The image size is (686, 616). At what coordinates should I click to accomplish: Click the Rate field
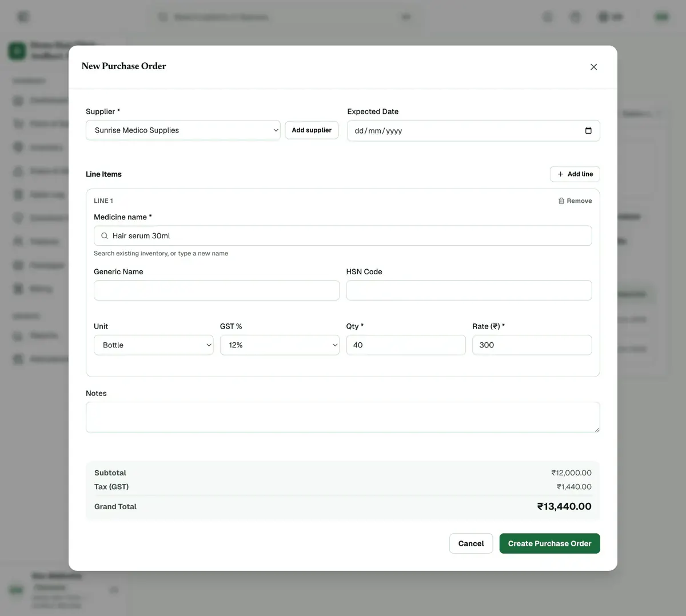(x=532, y=345)
